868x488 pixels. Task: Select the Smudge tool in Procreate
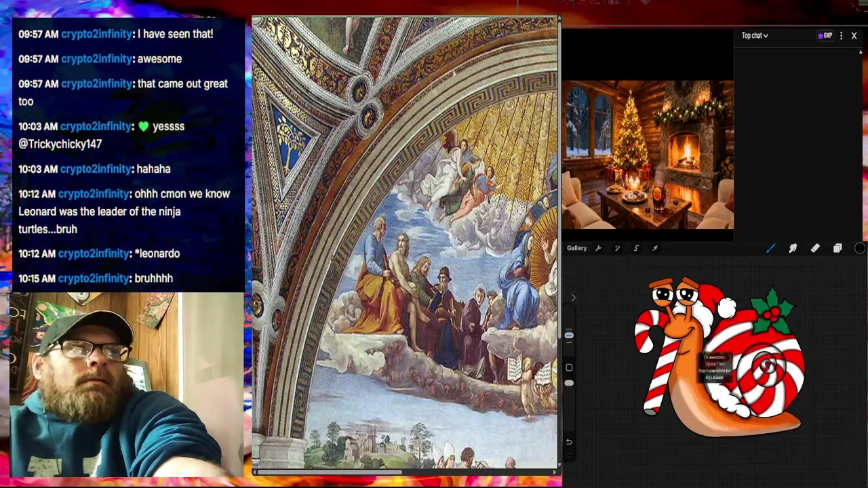793,248
